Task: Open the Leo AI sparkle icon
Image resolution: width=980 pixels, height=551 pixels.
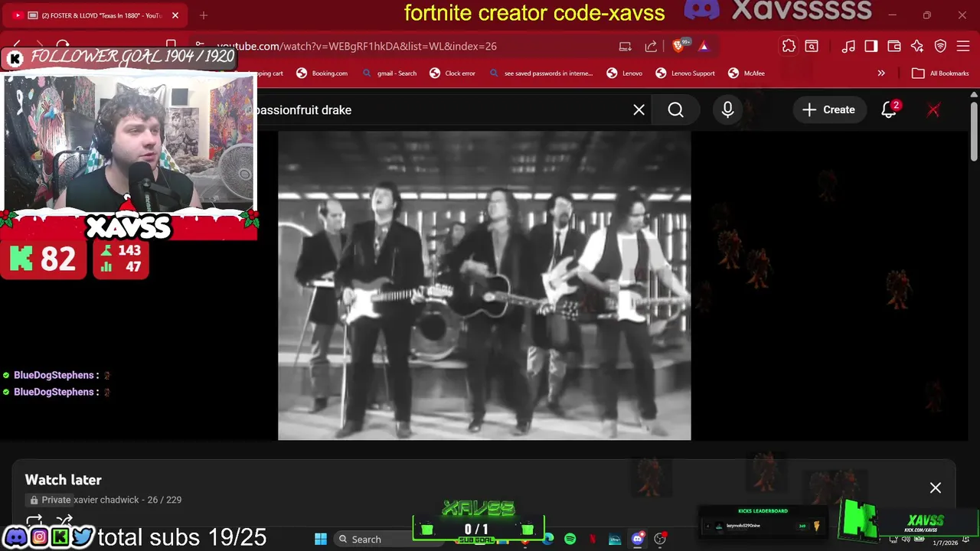Action: (x=917, y=47)
